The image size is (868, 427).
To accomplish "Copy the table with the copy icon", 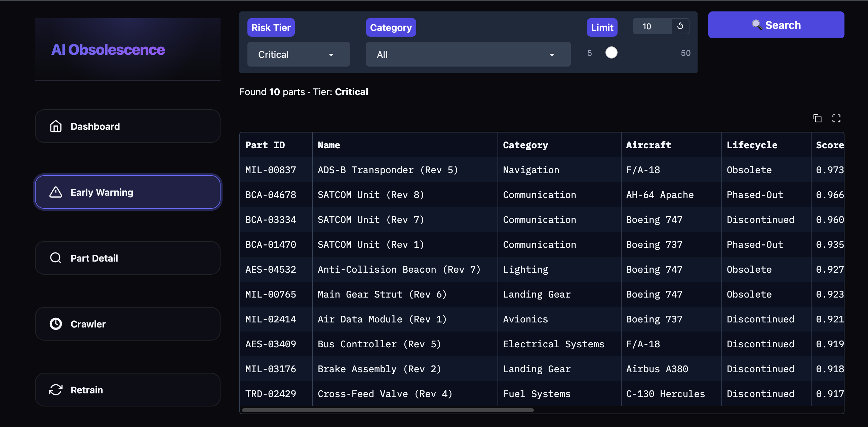I will (818, 118).
